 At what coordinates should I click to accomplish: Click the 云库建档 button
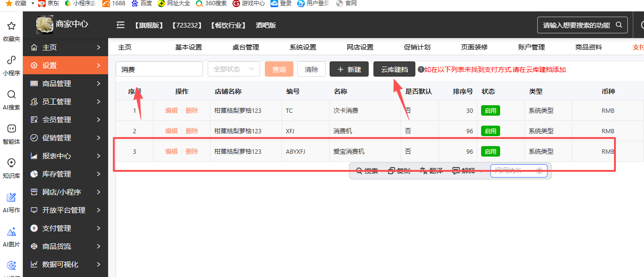tap(394, 69)
